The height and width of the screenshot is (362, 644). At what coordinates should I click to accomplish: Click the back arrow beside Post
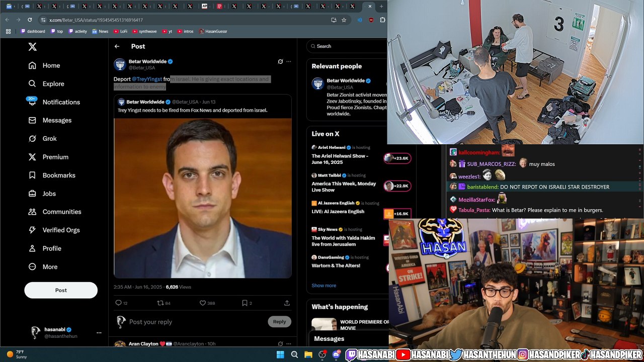117,46
